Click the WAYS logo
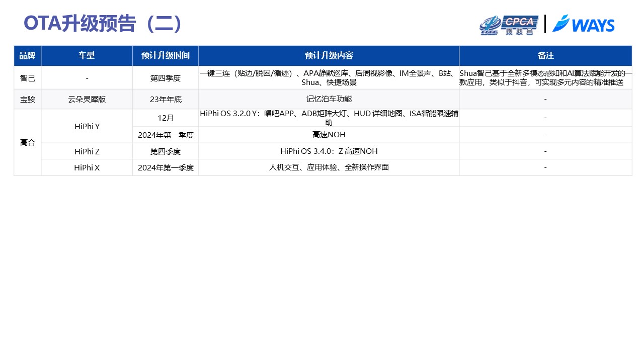The height and width of the screenshot is (362, 644). point(584,24)
